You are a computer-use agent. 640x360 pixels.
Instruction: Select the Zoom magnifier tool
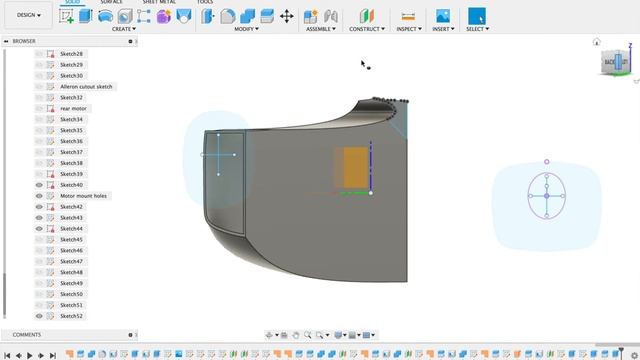307,335
